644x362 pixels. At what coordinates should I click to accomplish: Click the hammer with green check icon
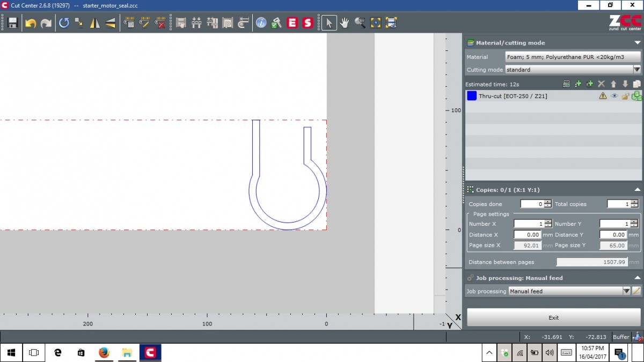point(276,23)
